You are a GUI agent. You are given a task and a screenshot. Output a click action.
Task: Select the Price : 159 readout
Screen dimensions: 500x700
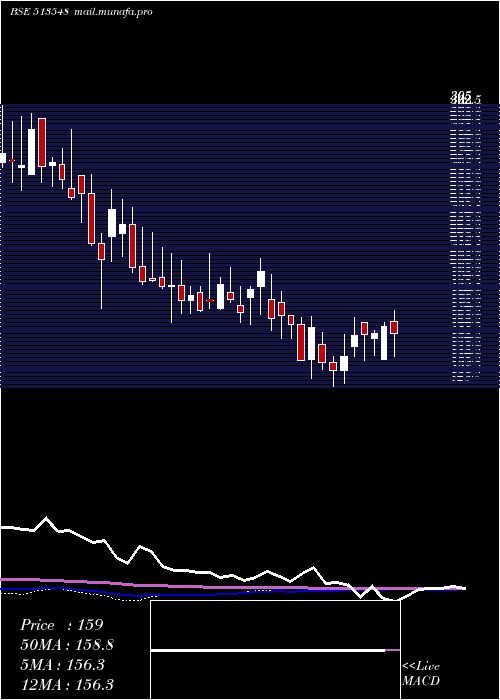point(62,625)
